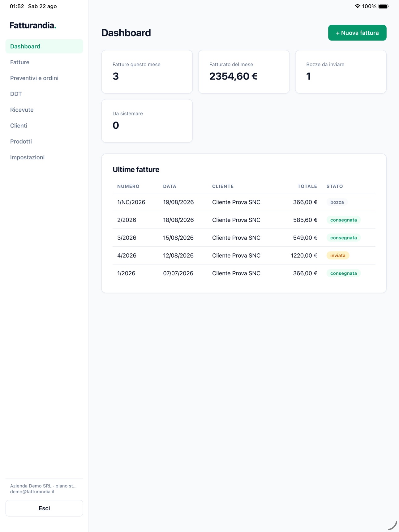Screen dimensions: 399x532
Task: Click the total 1220,00 €
Action: coord(304,255)
